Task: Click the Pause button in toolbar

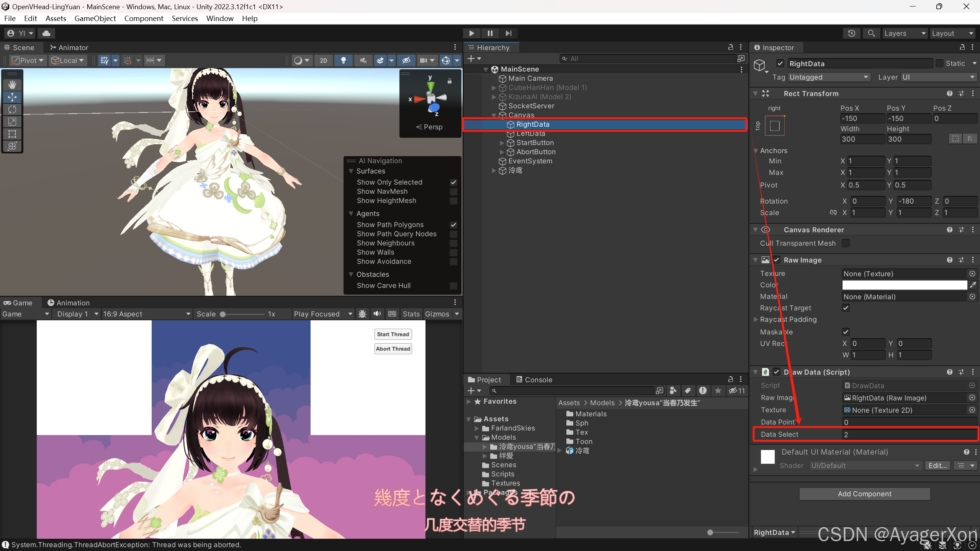Action: tap(490, 33)
